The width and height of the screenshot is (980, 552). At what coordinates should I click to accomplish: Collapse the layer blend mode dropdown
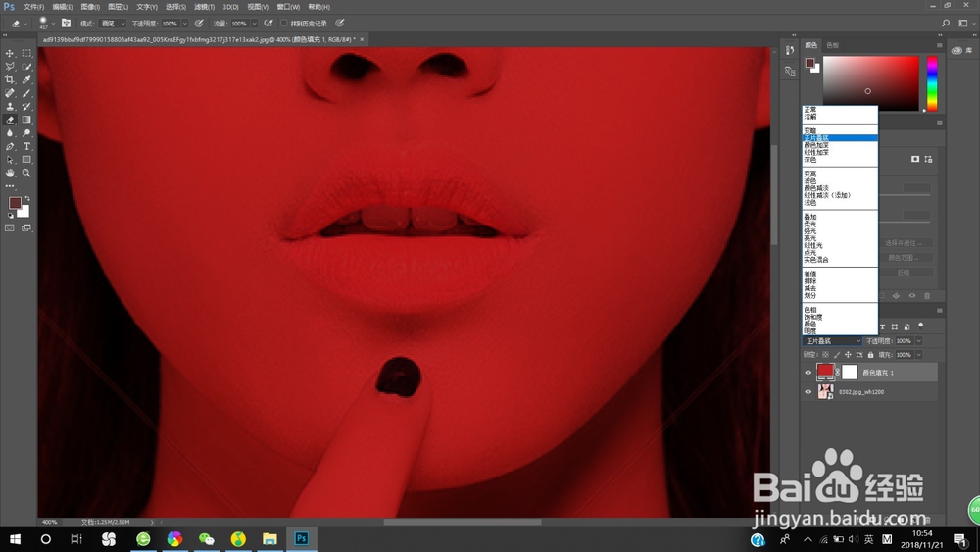(832, 341)
